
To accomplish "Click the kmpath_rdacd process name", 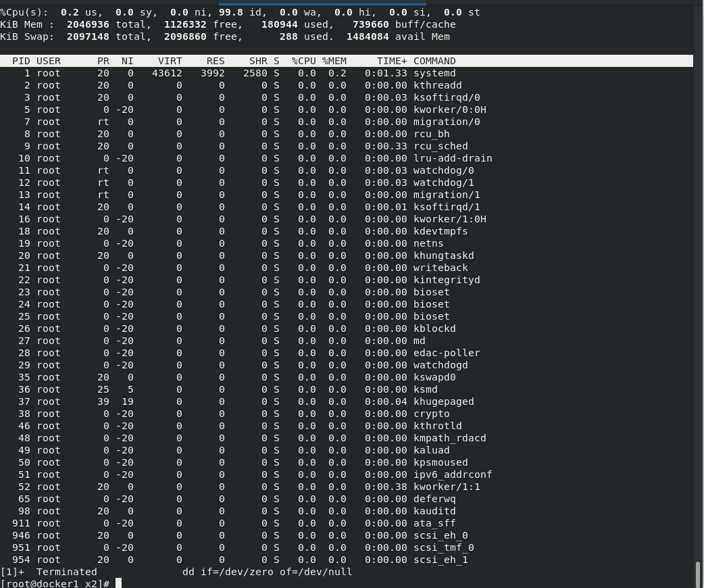I will coord(449,437).
